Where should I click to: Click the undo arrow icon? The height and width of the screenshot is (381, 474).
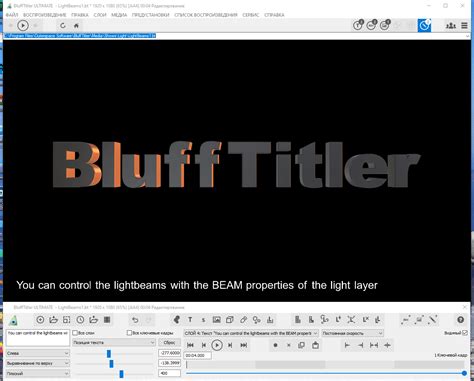coord(135,320)
